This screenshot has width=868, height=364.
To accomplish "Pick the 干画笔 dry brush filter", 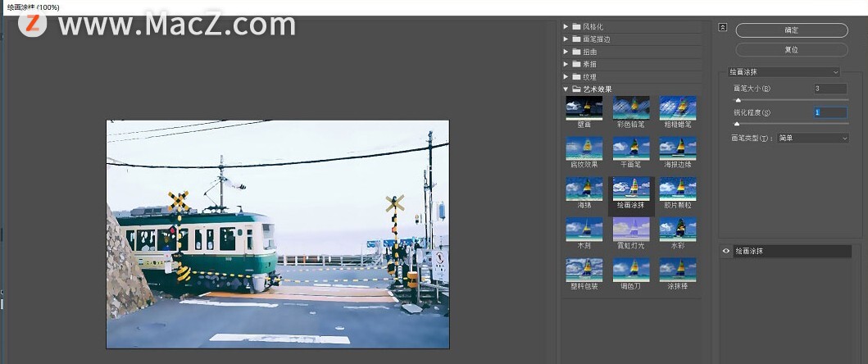I will (x=631, y=148).
